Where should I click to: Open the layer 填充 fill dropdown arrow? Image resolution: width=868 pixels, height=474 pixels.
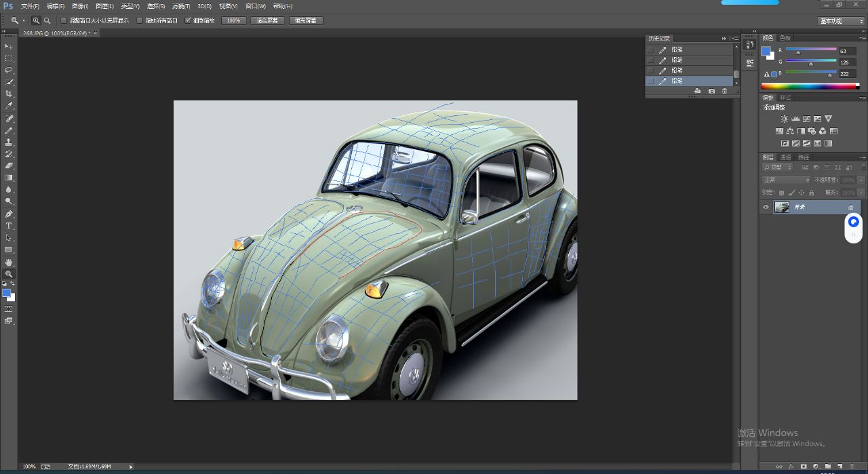[x=861, y=193]
